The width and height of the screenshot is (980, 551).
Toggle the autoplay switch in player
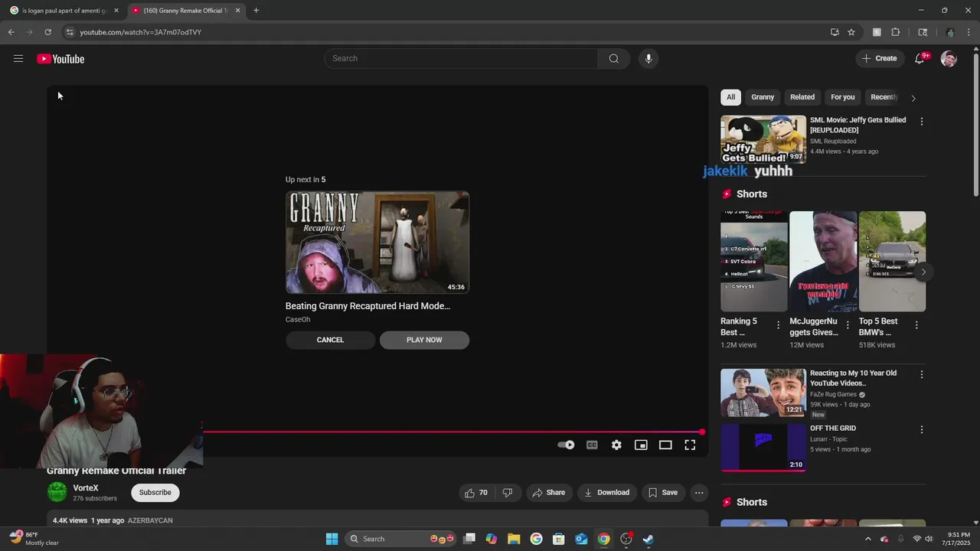pyautogui.click(x=566, y=445)
